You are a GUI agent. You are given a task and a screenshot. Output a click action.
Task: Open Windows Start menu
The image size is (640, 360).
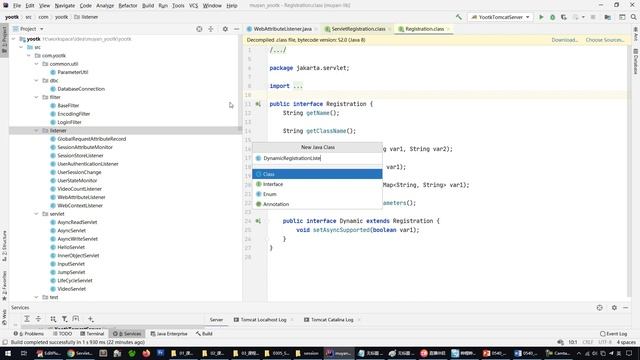[x=8, y=353]
